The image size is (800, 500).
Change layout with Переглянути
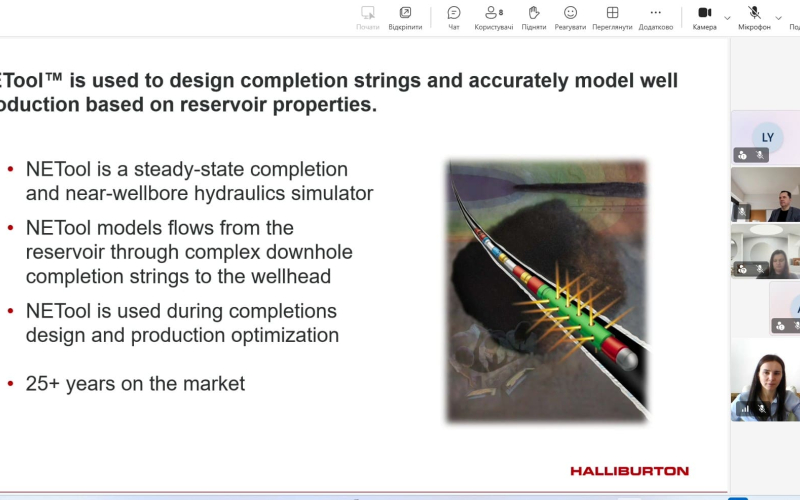coord(612,18)
